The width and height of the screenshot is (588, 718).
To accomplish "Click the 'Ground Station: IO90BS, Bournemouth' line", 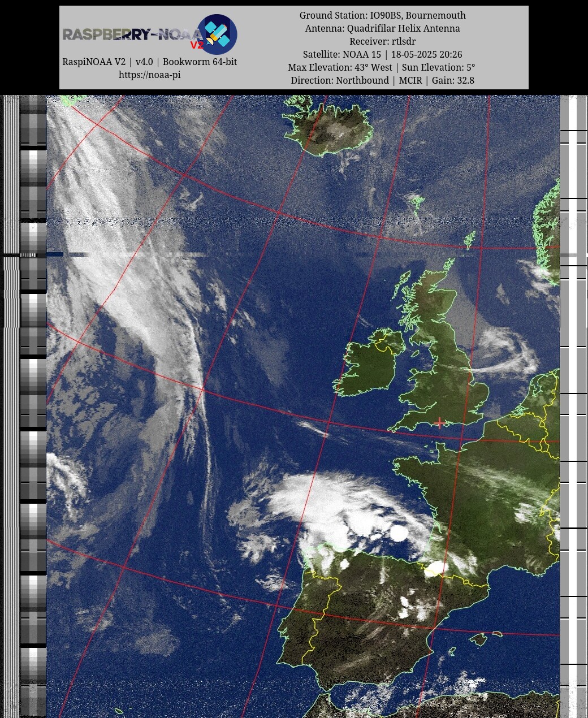I will [x=383, y=15].
